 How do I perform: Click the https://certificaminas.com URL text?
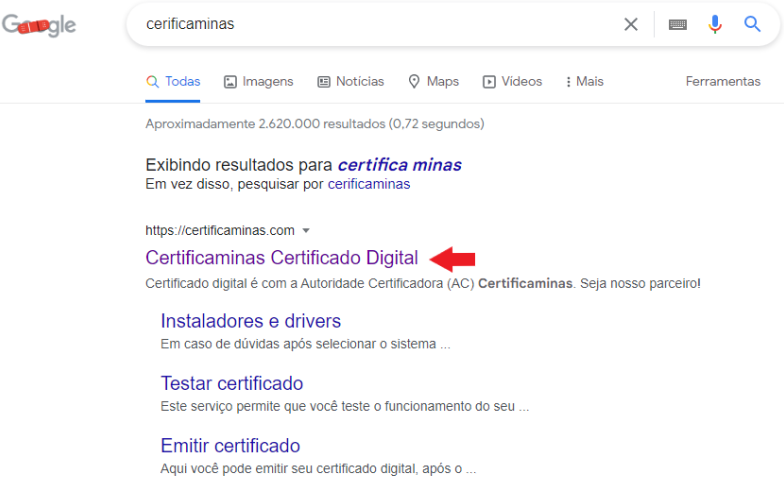tap(220, 230)
